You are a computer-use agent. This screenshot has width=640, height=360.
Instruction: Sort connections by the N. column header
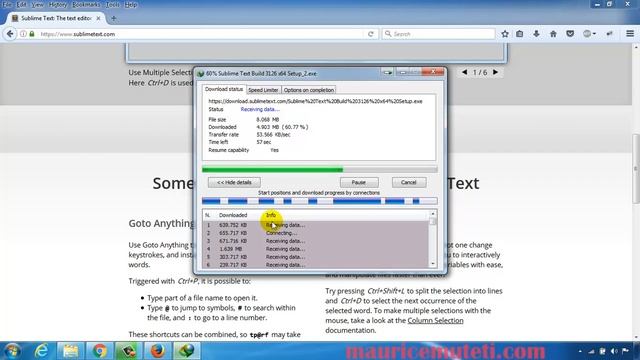click(207, 215)
